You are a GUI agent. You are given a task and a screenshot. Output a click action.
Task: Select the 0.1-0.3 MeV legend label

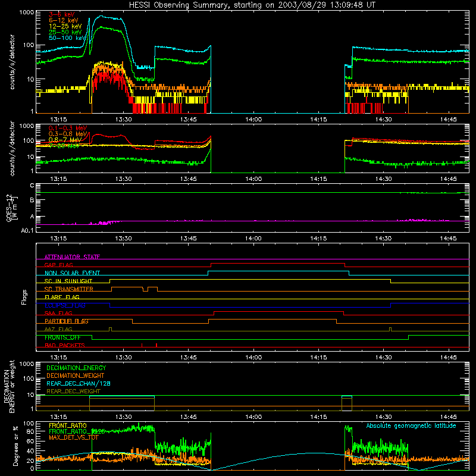68,128
